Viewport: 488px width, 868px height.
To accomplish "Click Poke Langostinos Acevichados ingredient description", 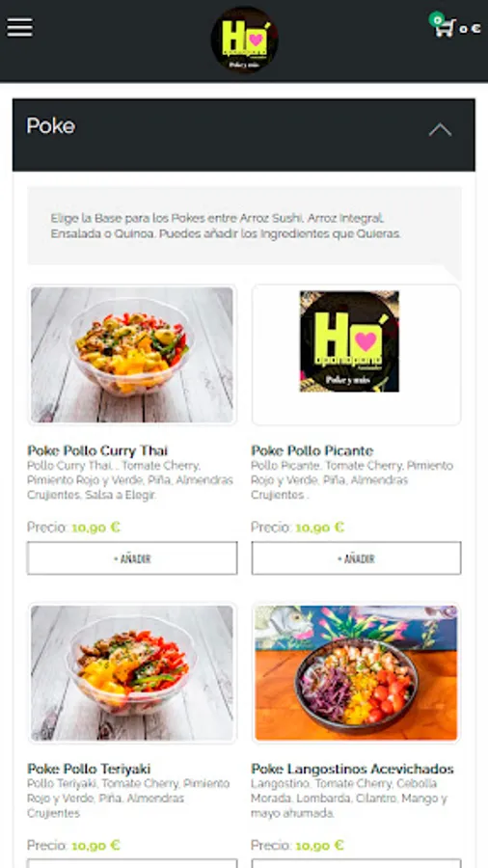I will [x=349, y=799].
